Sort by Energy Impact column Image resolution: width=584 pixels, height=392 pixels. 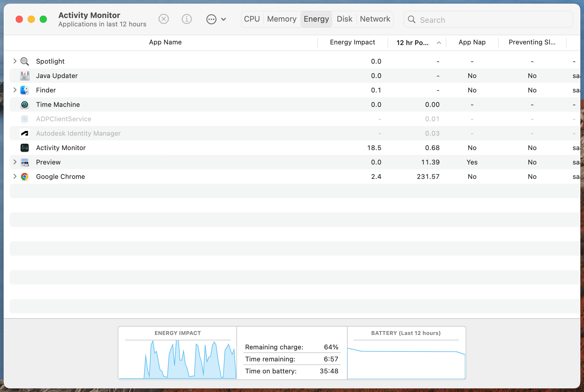click(x=352, y=42)
